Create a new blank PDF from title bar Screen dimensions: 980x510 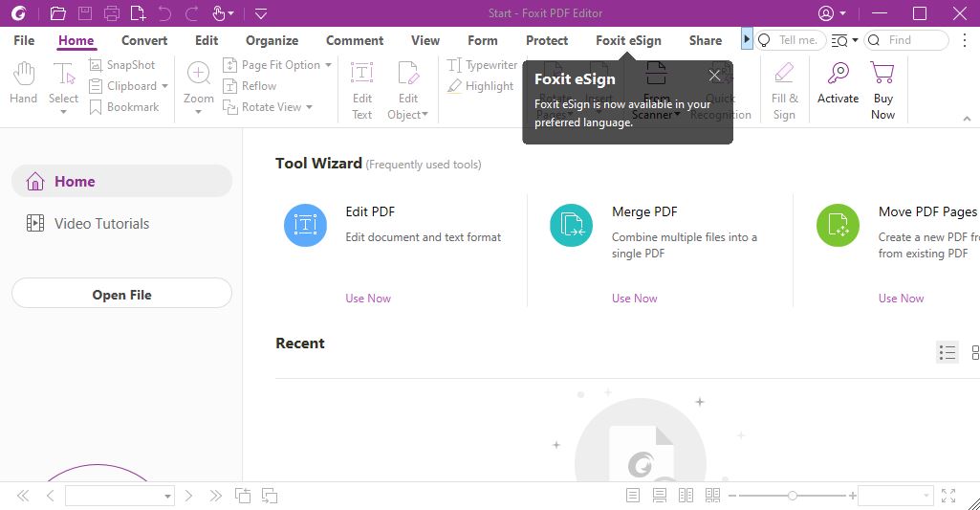[138, 13]
